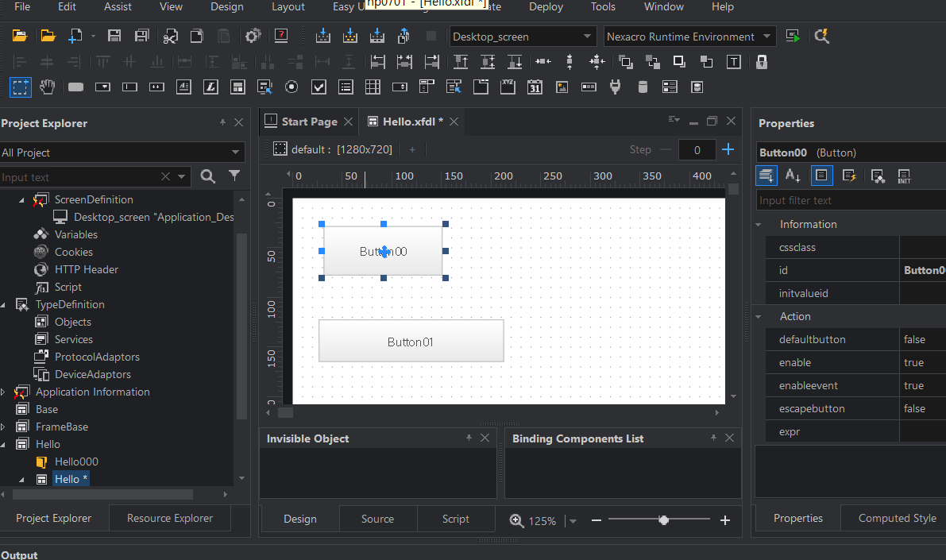Select the Edit component tool

[129, 87]
